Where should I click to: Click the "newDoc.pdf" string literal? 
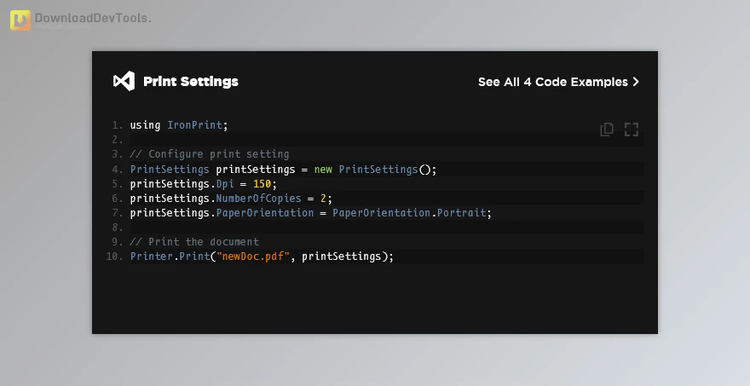253,256
